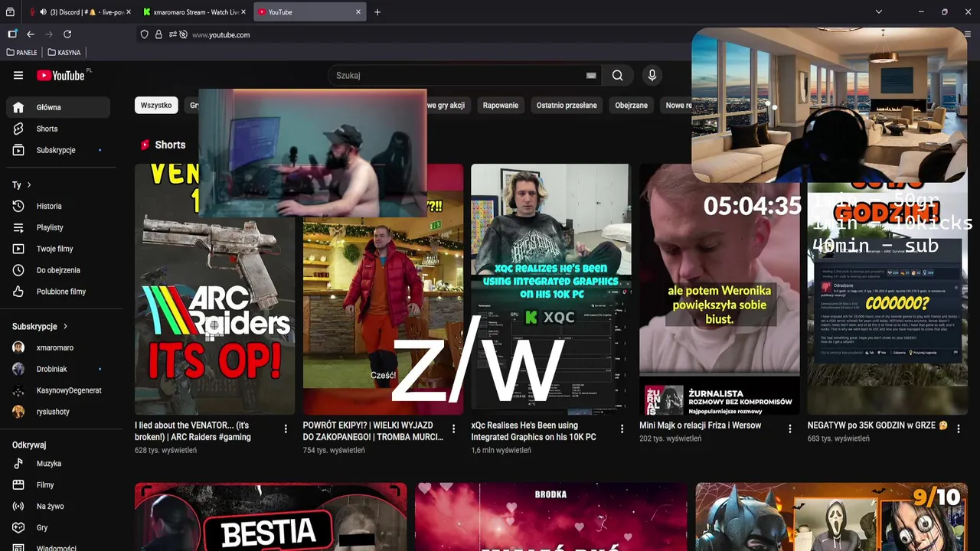The width and height of the screenshot is (980, 551).
Task: Start voice search with microphone icon
Action: pos(652,75)
